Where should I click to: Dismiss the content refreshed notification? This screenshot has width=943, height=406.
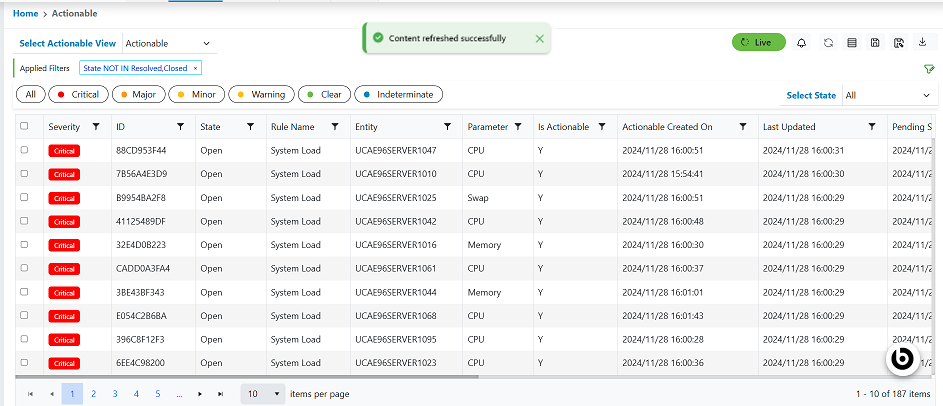pyautogui.click(x=540, y=38)
